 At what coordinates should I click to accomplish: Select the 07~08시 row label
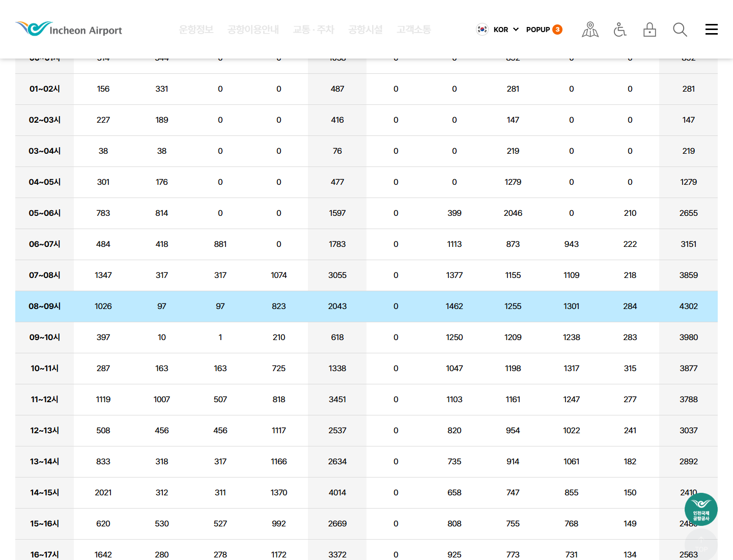point(45,275)
